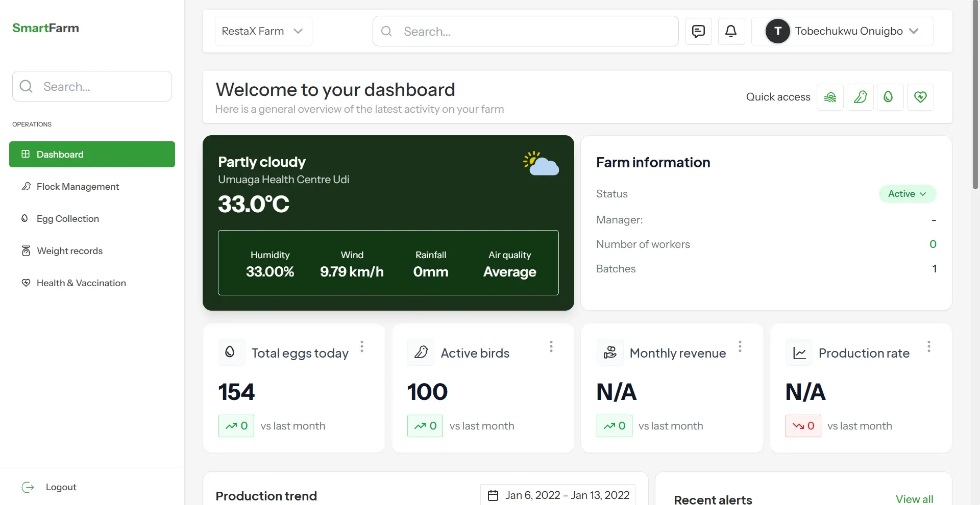This screenshot has width=980, height=505.
Task: Open the Weight records section
Action: click(69, 251)
